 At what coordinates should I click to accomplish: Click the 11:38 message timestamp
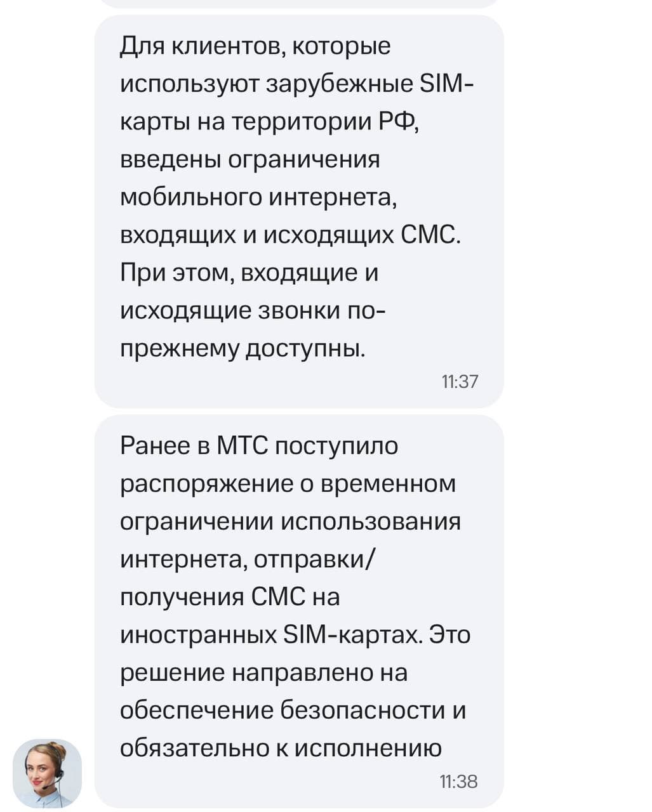coord(458,782)
